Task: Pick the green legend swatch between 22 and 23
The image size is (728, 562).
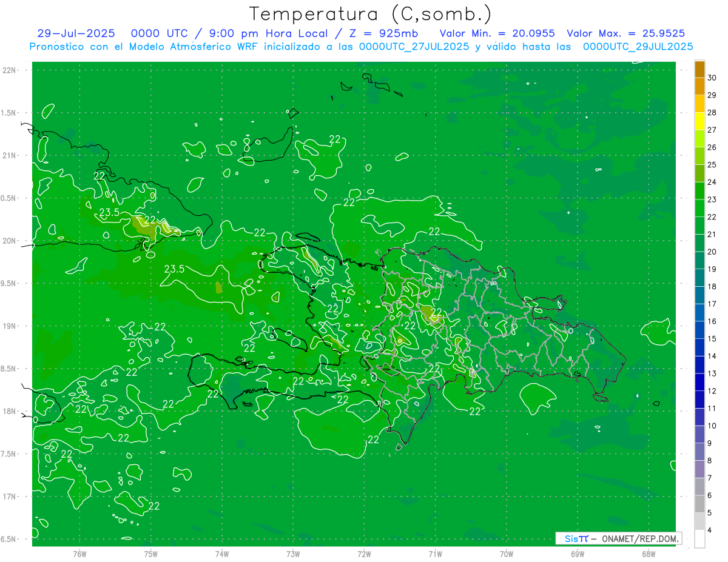Action: pos(699,208)
